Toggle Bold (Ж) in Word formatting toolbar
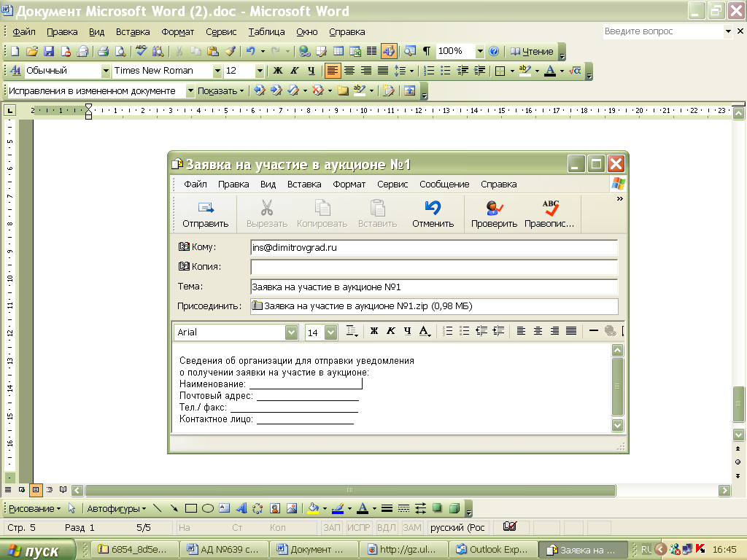 pyautogui.click(x=277, y=71)
